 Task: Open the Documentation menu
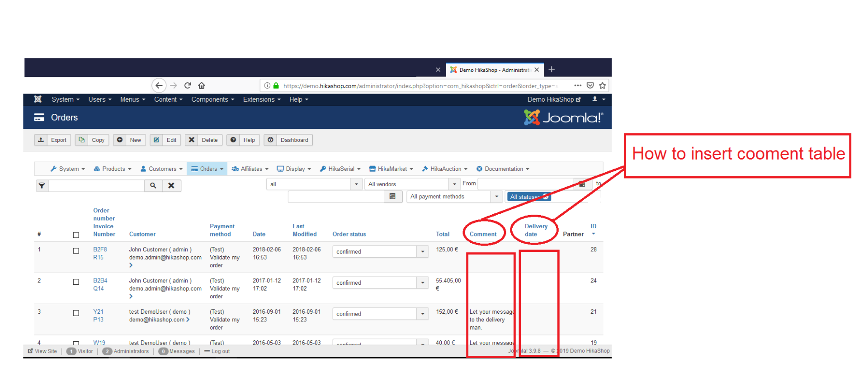503,169
